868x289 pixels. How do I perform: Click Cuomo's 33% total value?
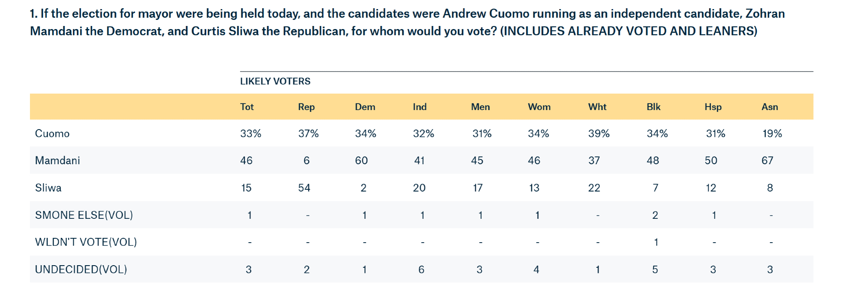(251, 133)
